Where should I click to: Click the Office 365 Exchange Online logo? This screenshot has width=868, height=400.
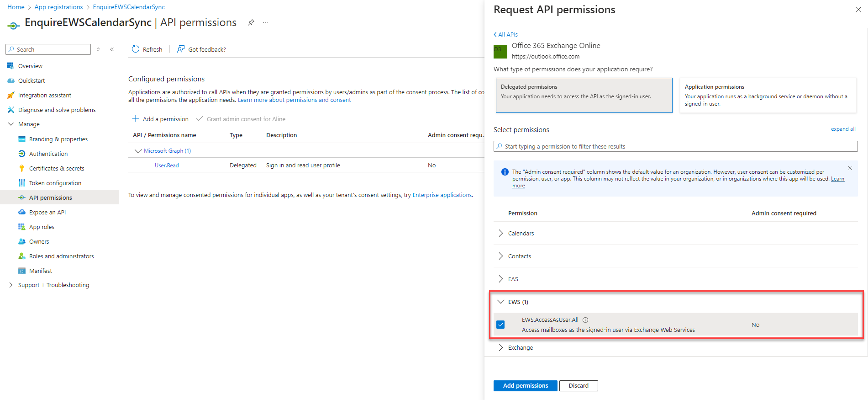(x=500, y=51)
